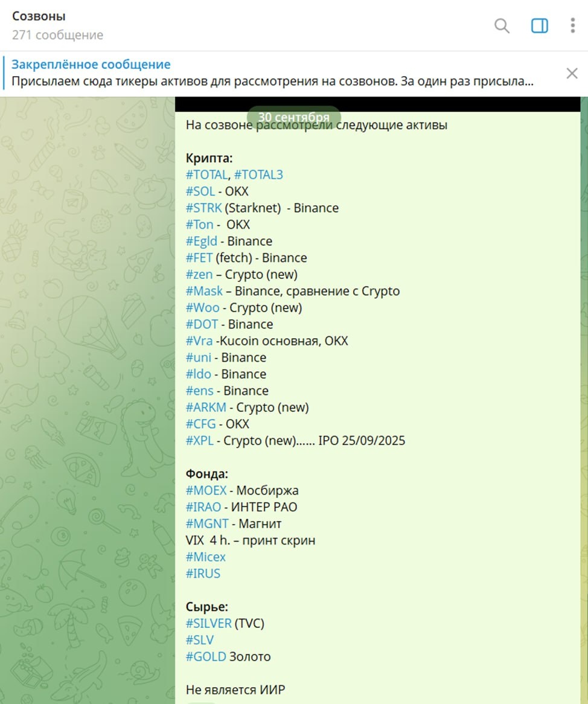
Task: Open hashtag #Woo
Action: (202, 307)
